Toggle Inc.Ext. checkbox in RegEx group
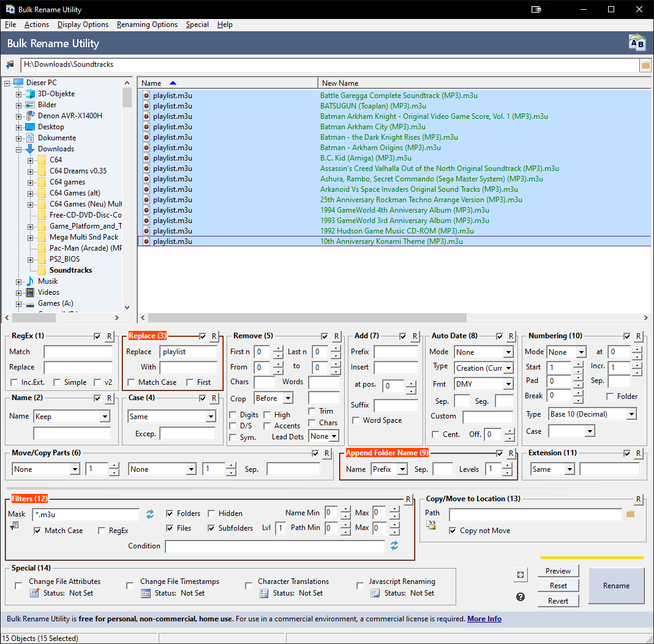Viewport: 654px width, 644px height. point(14,382)
